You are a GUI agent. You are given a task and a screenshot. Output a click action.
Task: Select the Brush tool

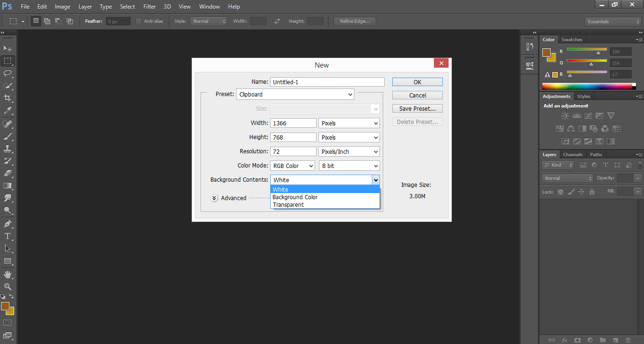pyautogui.click(x=8, y=136)
